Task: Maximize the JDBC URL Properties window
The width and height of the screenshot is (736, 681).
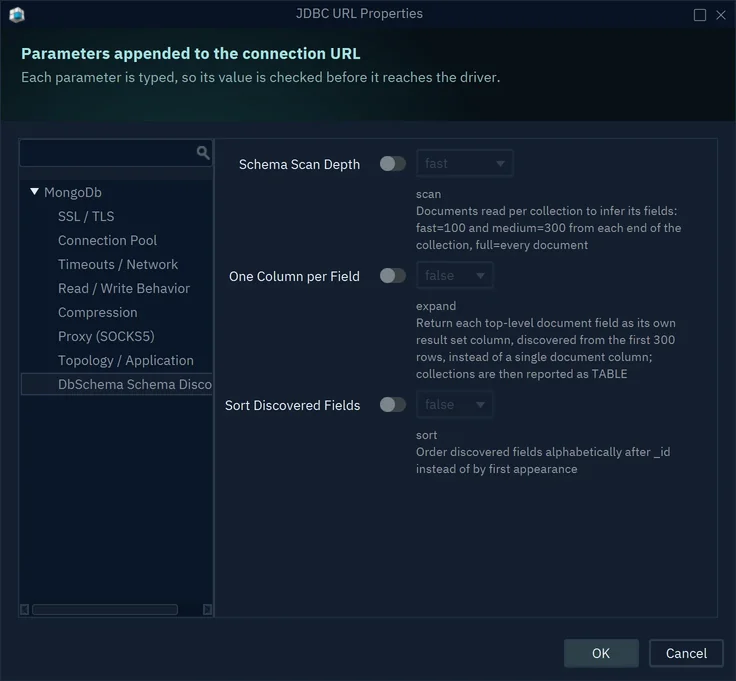Action: click(699, 15)
